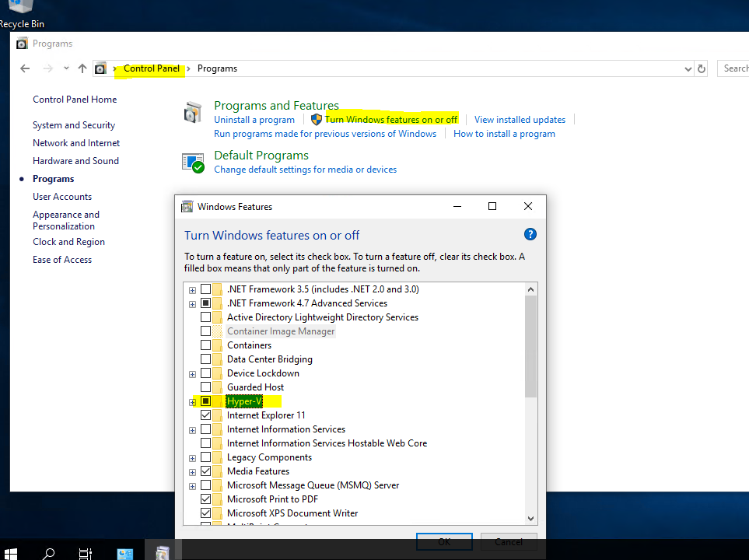This screenshot has height=560, width=749.
Task: Click Media Features folder icon
Action: coord(217,471)
